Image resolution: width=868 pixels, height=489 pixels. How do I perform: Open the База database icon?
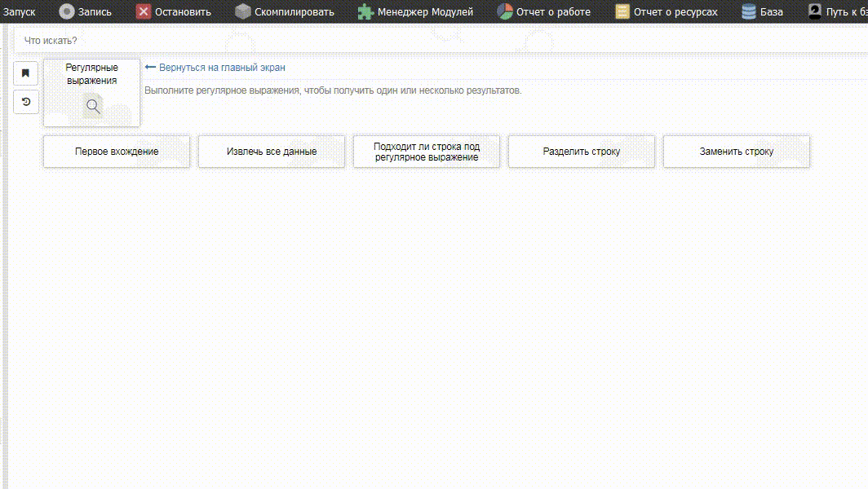tap(748, 11)
